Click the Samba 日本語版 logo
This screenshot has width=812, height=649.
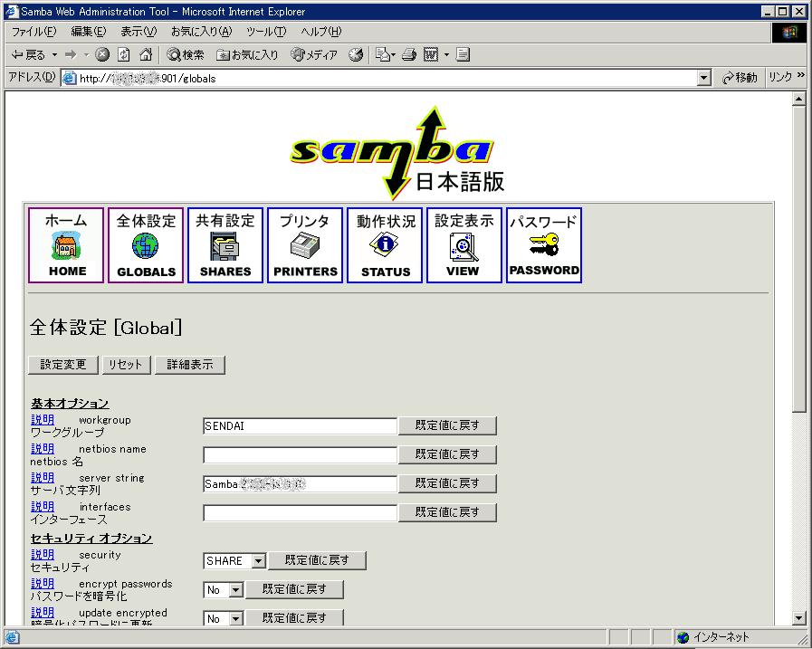(x=396, y=153)
